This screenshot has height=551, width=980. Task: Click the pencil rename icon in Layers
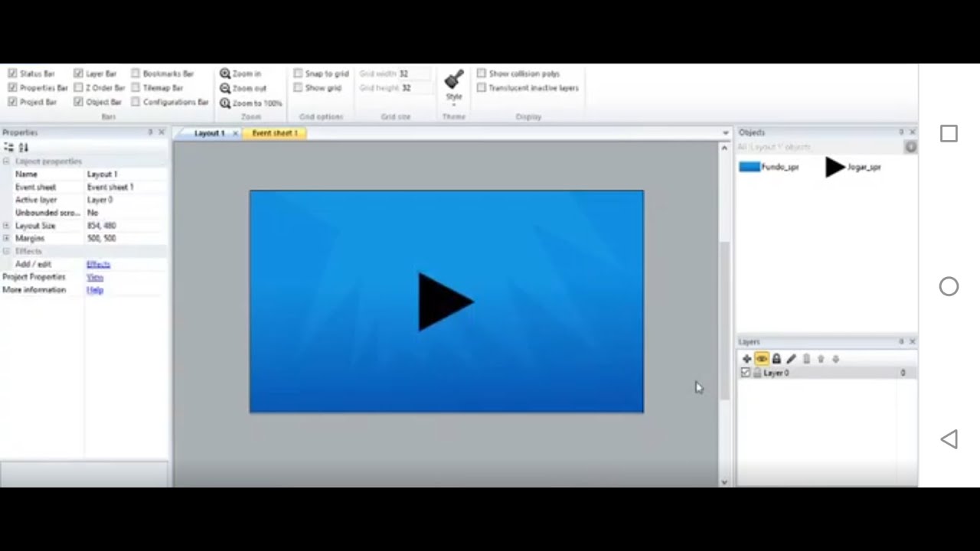point(791,359)
